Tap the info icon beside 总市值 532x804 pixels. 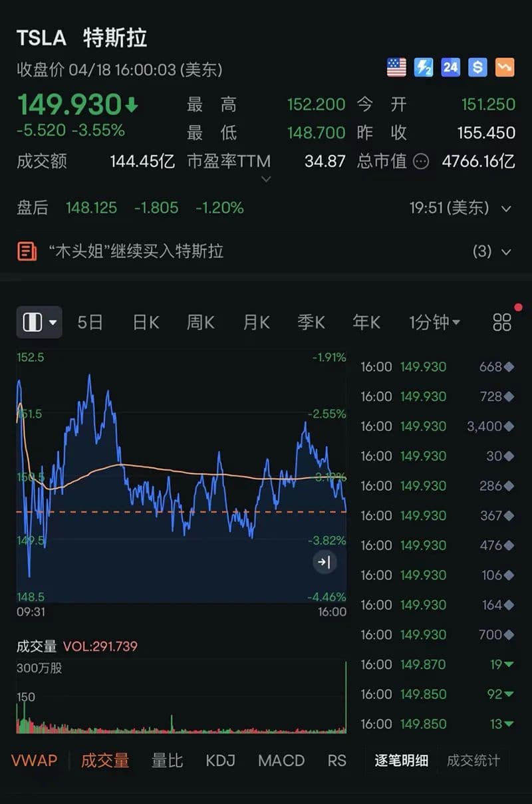pyautogui.click(x=421, y=162)
